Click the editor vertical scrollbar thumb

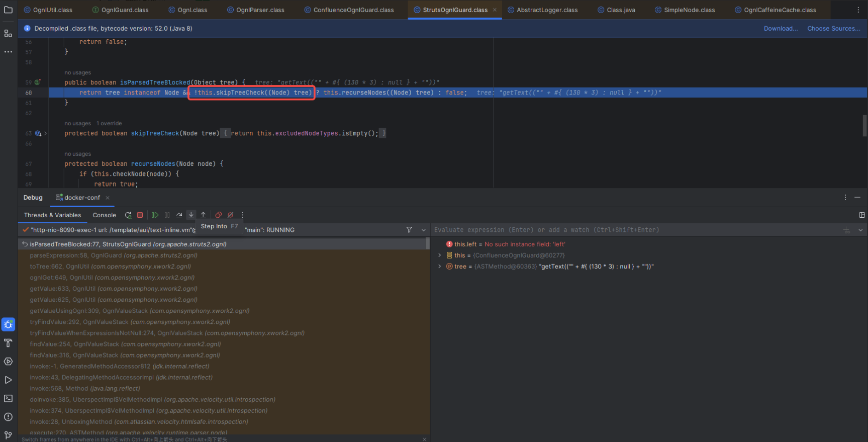pyautogui.click(x=864, y=126)
